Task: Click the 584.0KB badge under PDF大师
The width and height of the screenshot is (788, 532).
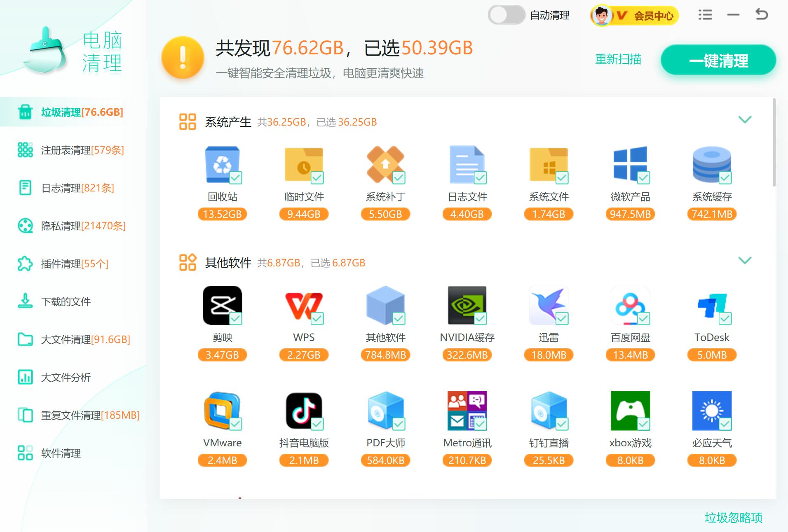Action: point(385,460)
